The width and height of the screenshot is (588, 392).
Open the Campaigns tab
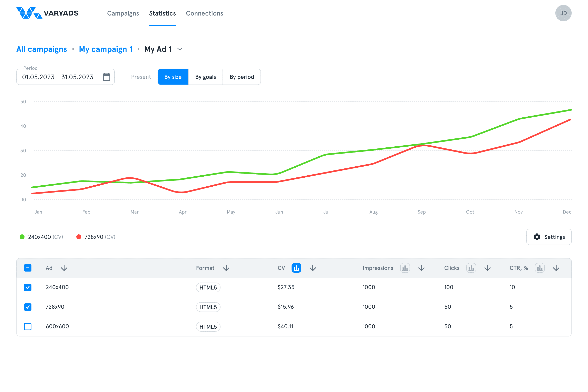tap(123, 13)
